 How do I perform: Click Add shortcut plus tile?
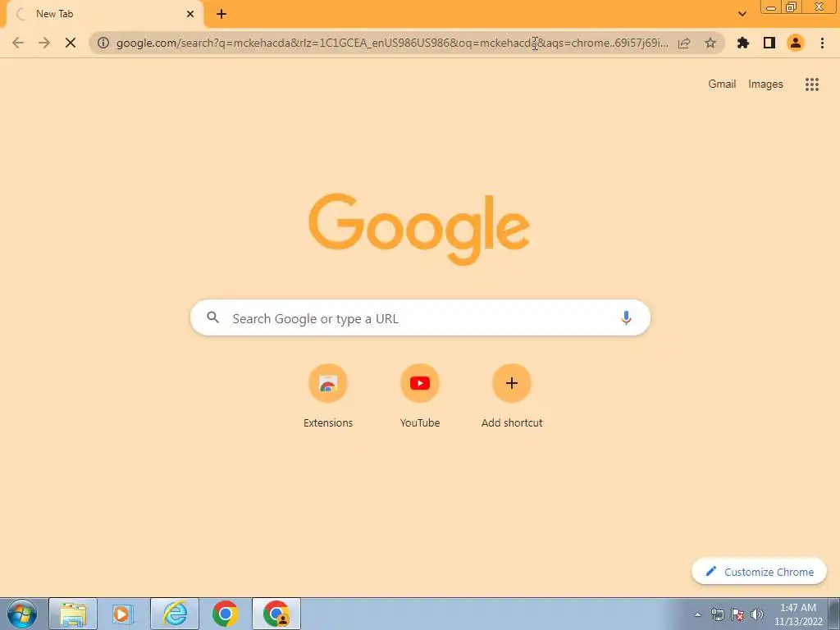(x=512, y=396)
